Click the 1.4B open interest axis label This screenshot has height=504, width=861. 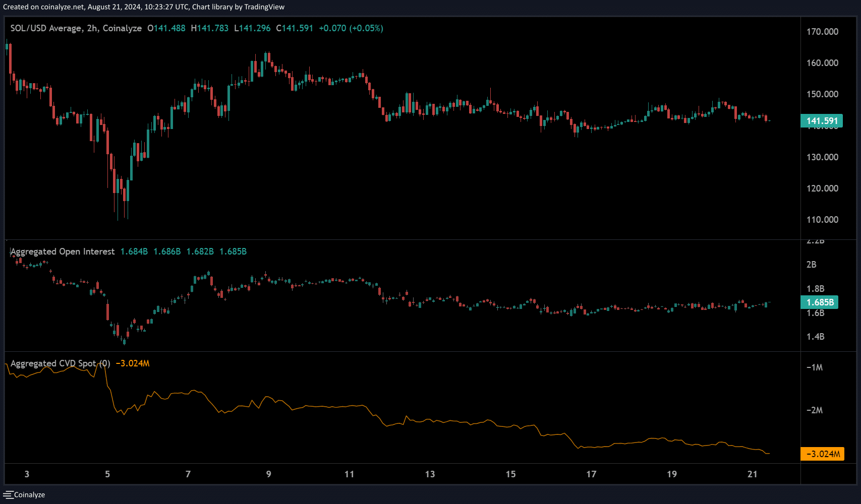click(815, 337)
